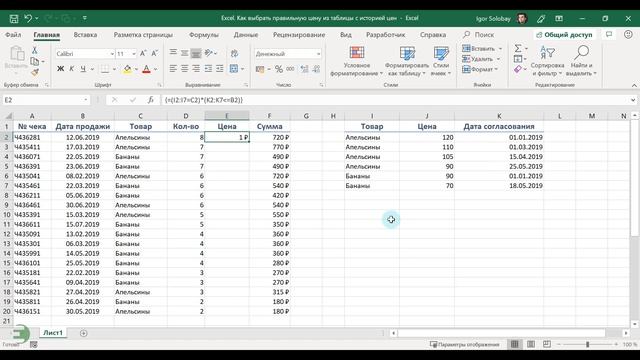Switch to the Вставка tab
Screen dimensions: 640x360
(85, 35)
